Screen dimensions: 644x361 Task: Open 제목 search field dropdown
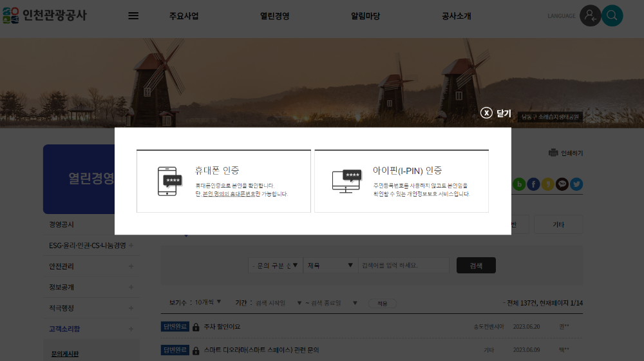[330, 266]
